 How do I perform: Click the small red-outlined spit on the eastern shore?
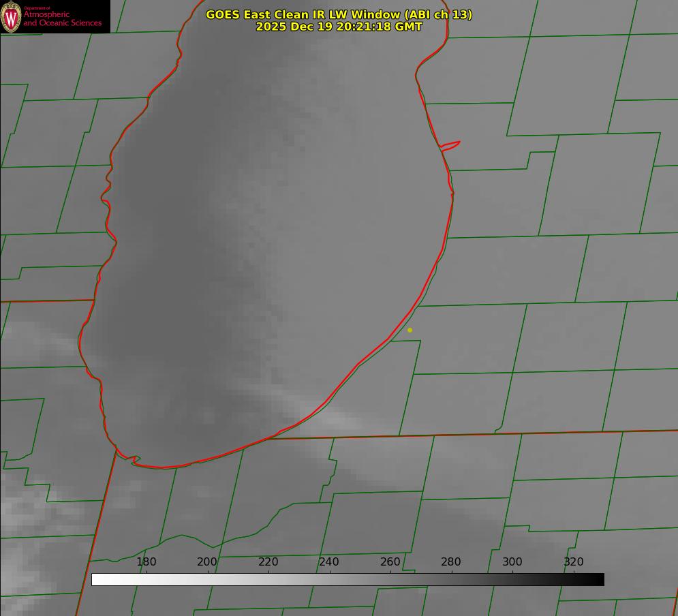coord(451,144)
